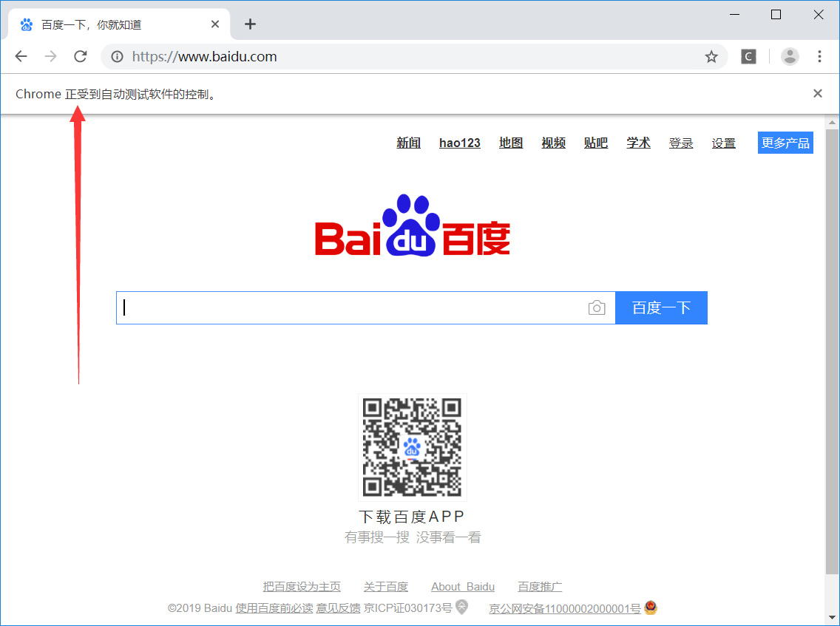Reload the Baidu page
The width and height of the screenshot is (840, 626).
click(x=81, y=56)
